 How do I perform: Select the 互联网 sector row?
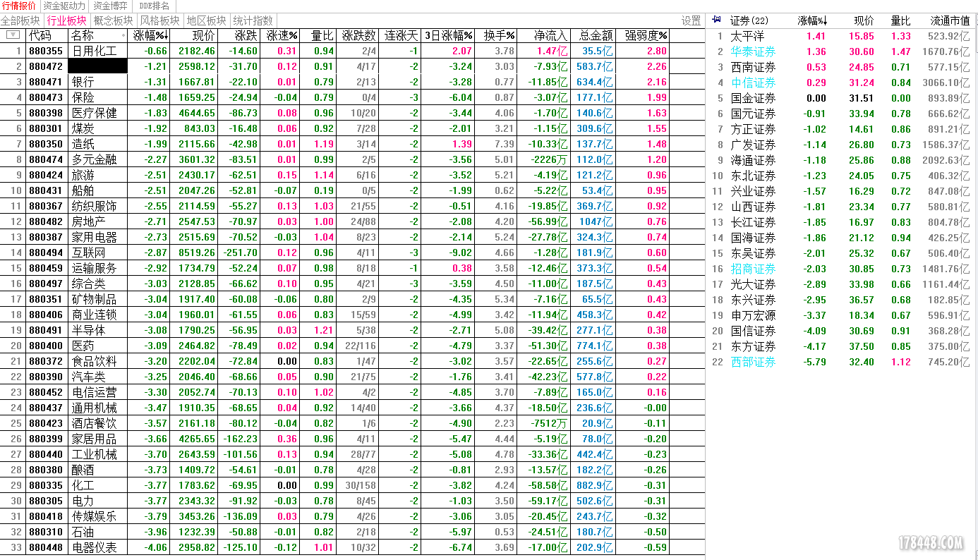353,252
